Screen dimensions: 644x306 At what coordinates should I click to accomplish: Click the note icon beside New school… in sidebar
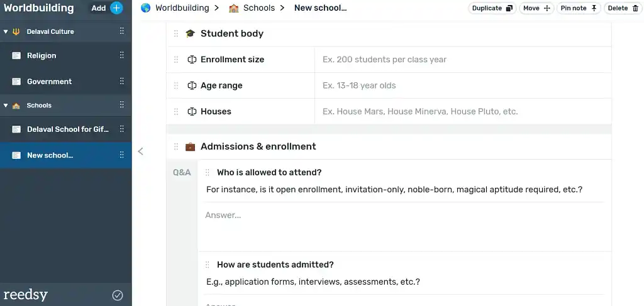[16, 155]
